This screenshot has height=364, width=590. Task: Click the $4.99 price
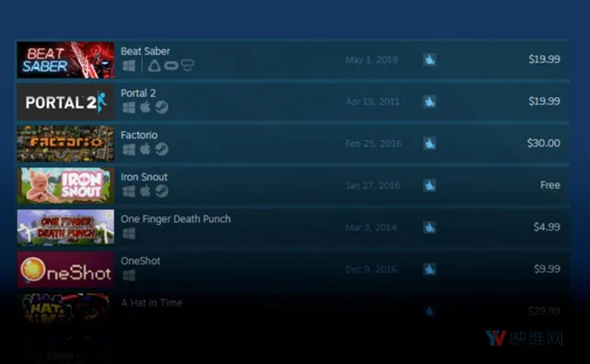click(x=547, y=227)
